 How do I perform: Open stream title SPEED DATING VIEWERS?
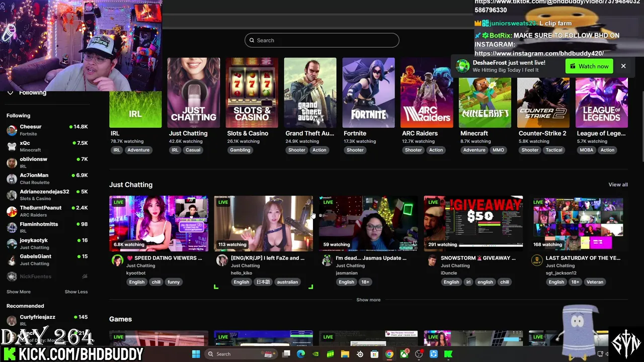pos(168,258)
